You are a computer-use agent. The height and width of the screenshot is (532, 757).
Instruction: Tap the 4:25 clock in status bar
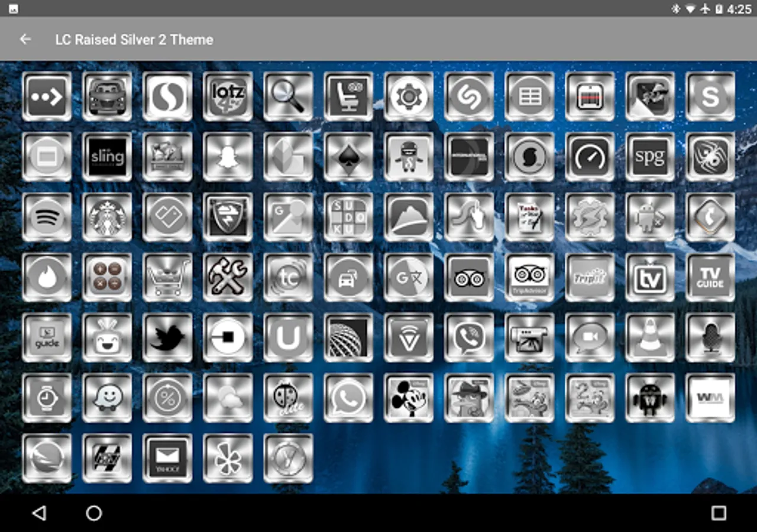(739, 9)
